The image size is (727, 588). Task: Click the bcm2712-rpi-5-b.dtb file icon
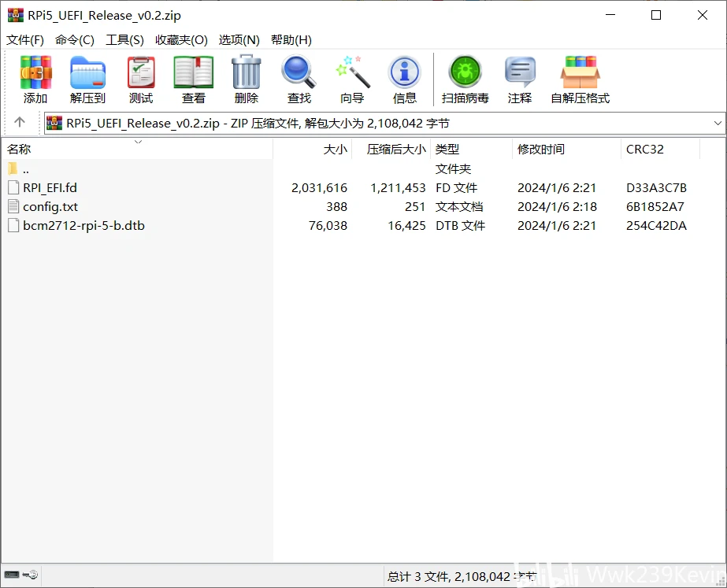pyautogui.click(x=13, y=226)
